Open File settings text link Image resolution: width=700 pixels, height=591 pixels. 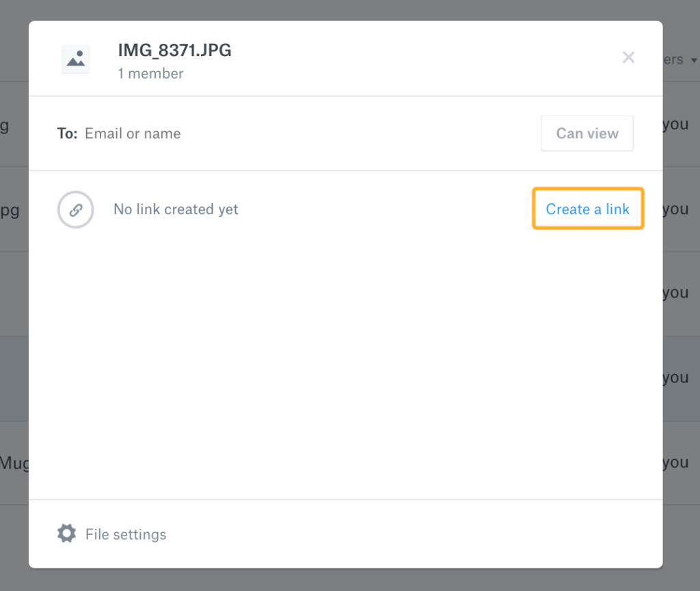(x=126, y=534)
